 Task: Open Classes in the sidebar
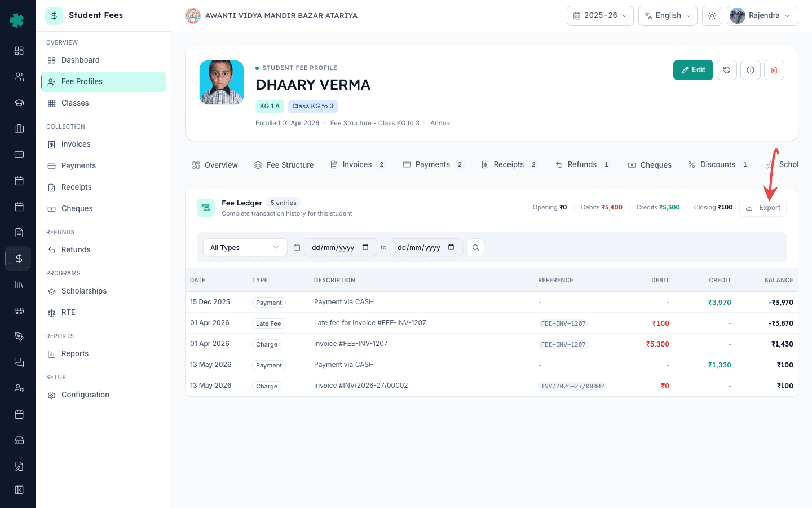click(x=103, y=103)
